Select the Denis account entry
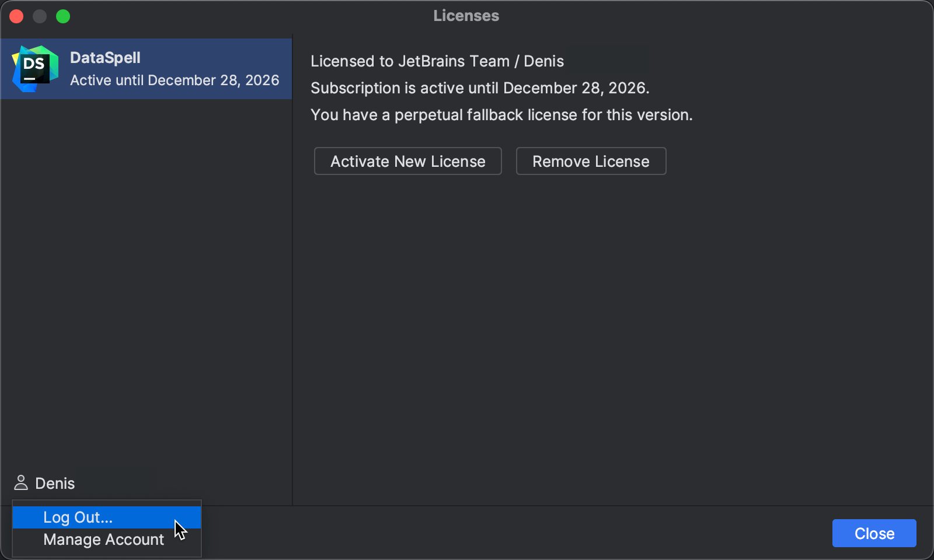The image size is (934, 560). point(54,483)
